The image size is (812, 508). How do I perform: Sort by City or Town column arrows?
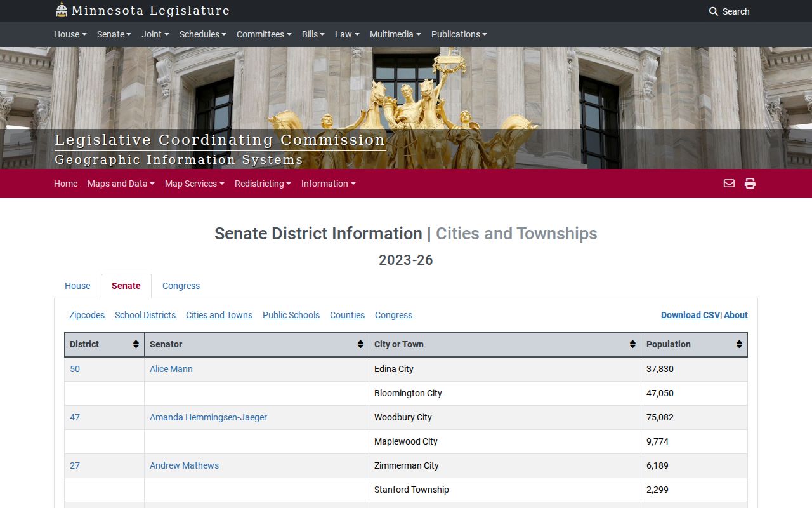click(x=632, y=344)
